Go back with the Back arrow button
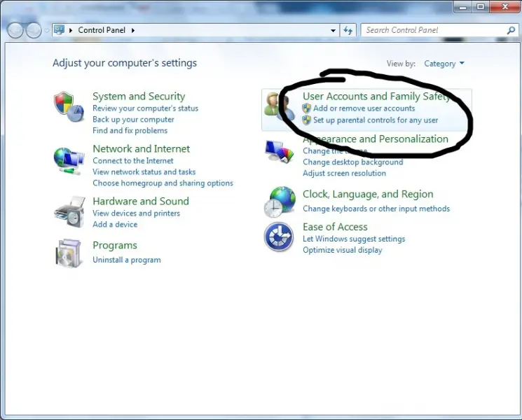The width and height of the screenshot is (522, 420). click(x=15, y=30)
